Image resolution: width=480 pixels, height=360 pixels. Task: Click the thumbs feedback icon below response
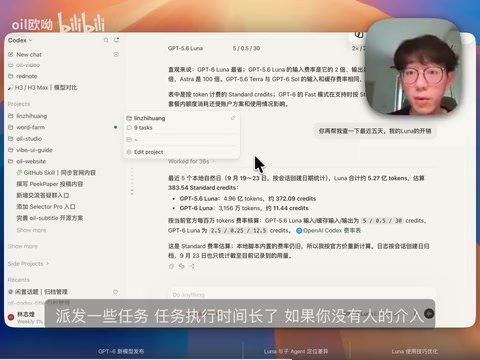click(182, 266)
